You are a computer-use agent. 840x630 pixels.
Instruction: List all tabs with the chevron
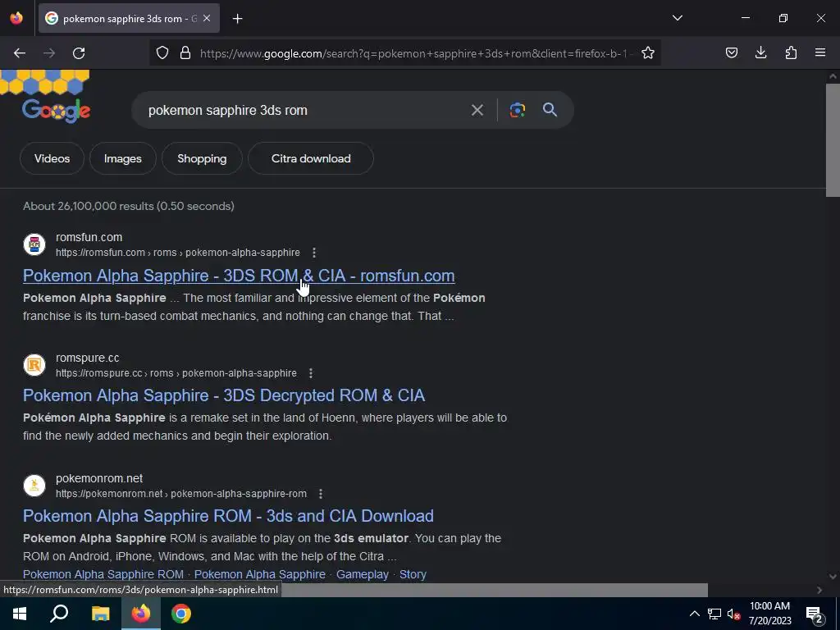click(677, 18)
